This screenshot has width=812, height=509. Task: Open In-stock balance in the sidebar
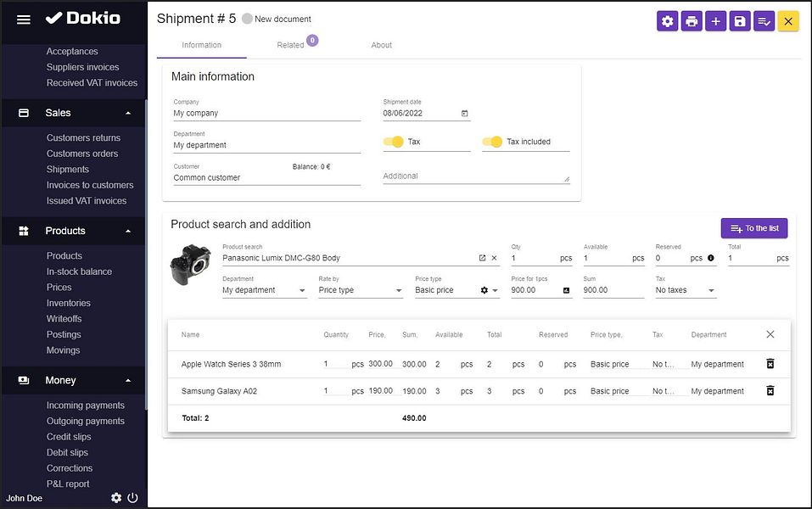[x=79, y=271]
